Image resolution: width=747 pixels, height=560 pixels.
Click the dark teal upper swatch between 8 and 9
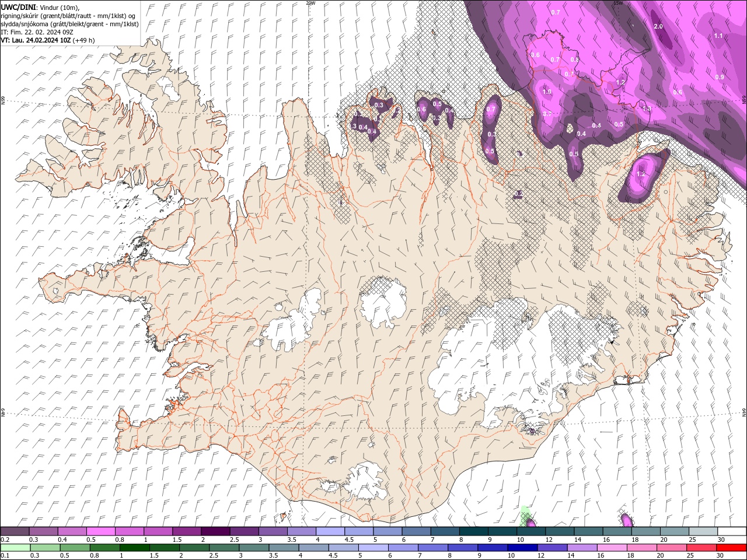tap(473, 531)
